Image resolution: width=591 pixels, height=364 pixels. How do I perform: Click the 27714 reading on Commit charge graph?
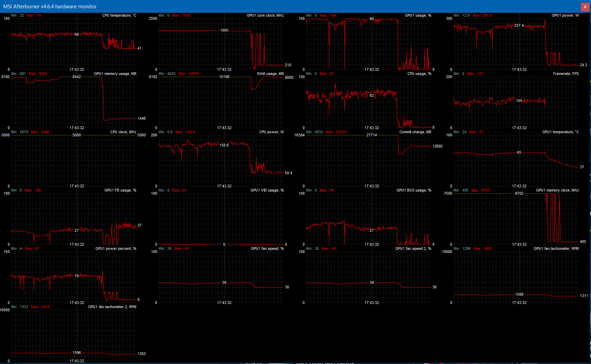click(372, 135)
